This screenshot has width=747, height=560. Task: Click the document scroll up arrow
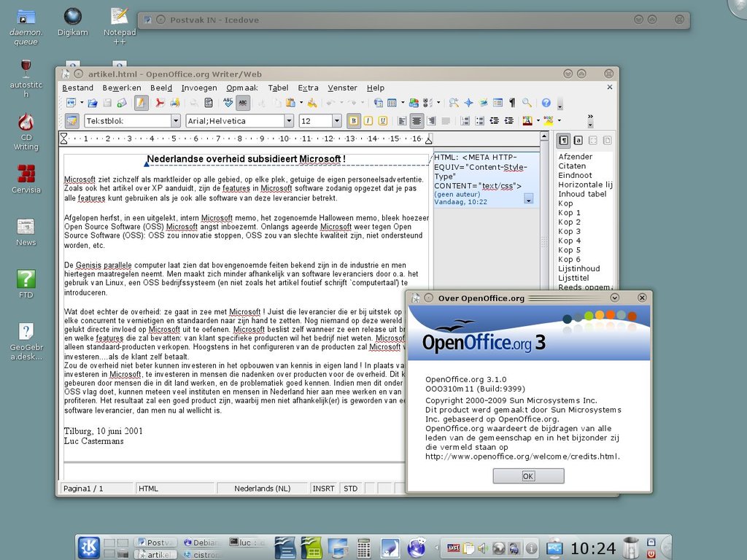pos(544,136)
